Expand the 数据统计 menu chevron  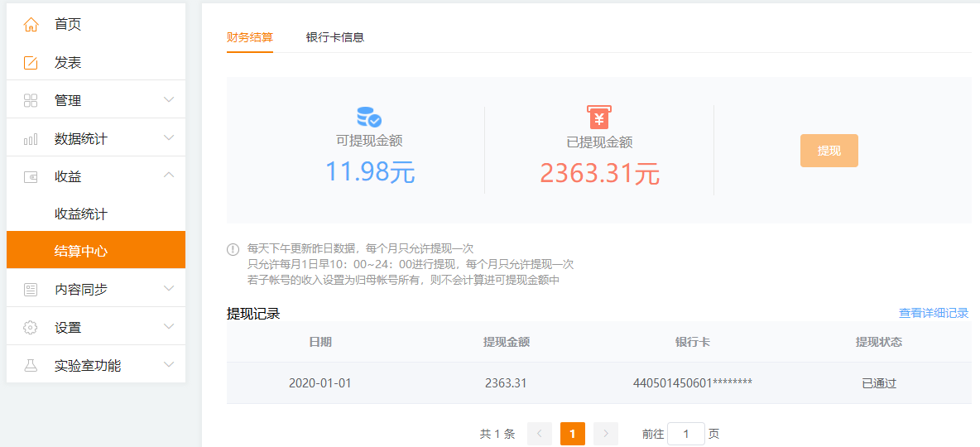pyautogui.click(x=169, y=138)
